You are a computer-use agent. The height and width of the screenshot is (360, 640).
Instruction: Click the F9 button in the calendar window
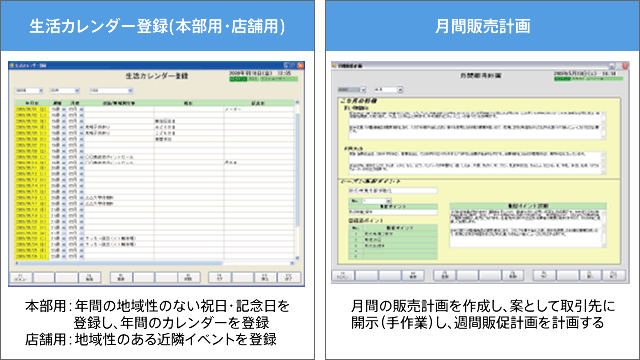click(219, 278)
